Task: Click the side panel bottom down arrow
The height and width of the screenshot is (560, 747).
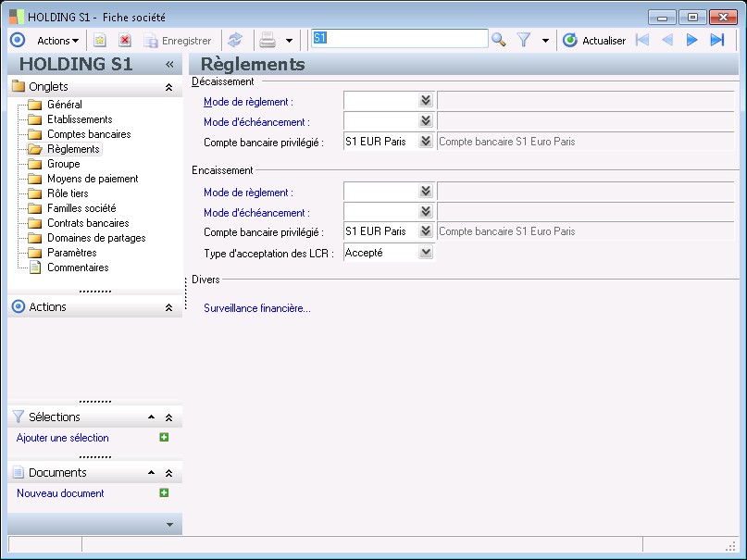Action: coord(169,525)
